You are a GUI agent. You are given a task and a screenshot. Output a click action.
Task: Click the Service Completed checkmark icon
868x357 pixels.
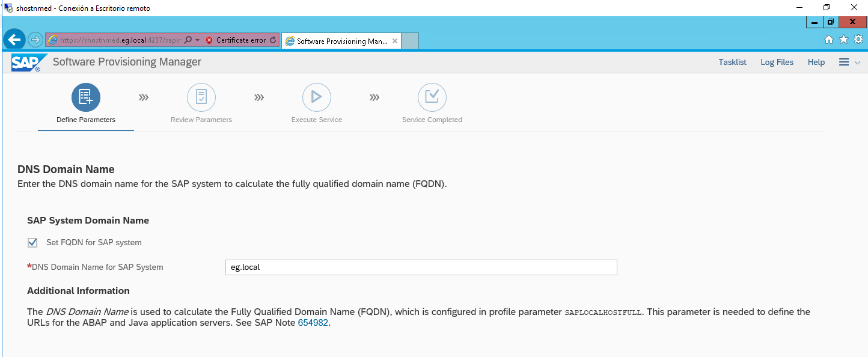(432, 97)
